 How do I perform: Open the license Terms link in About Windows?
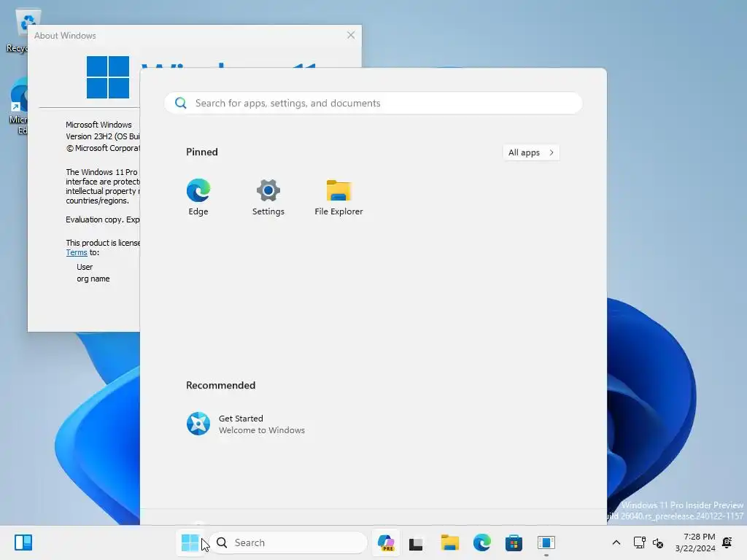[77, 252]
